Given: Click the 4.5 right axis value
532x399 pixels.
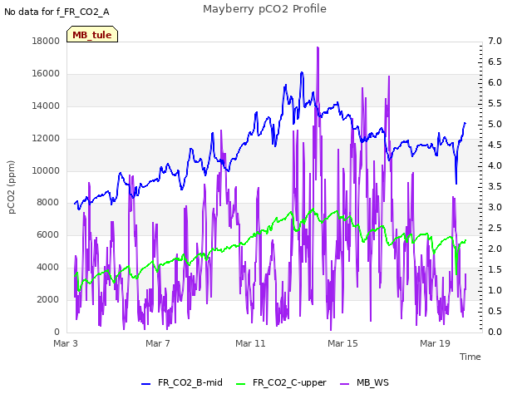Looking at the screenshot, I should [x=495, y=145].
